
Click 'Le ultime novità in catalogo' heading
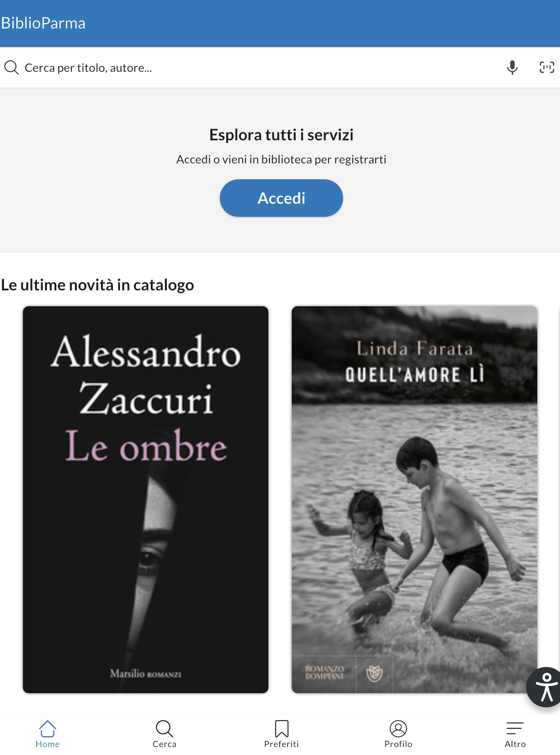[97, 285]
